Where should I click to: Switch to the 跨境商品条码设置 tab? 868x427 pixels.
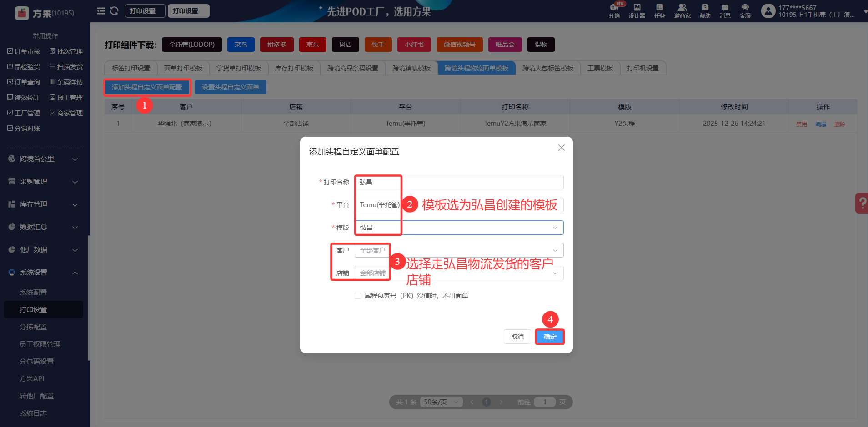(x=353, y=68)
